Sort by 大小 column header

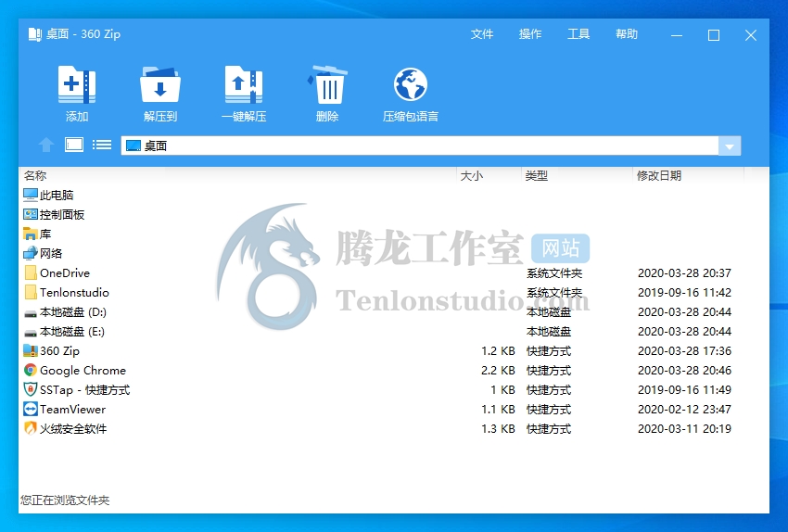(471, 175)
